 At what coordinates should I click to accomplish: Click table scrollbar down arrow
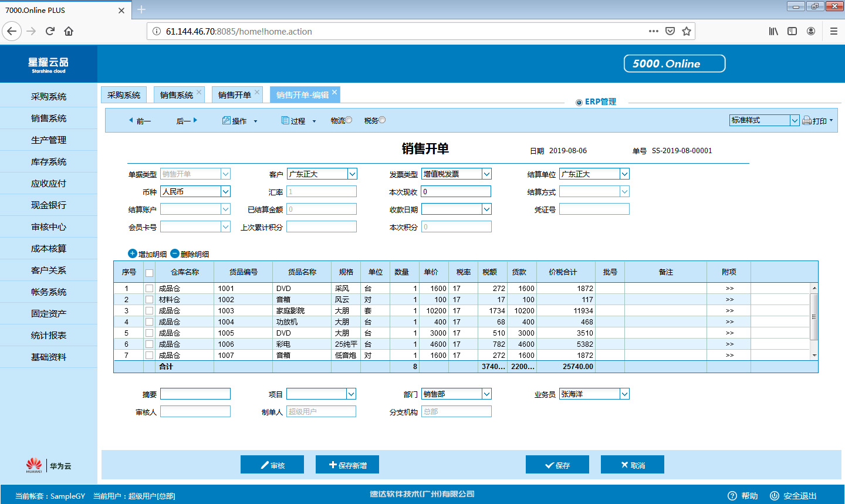click(x=814, y=356)
